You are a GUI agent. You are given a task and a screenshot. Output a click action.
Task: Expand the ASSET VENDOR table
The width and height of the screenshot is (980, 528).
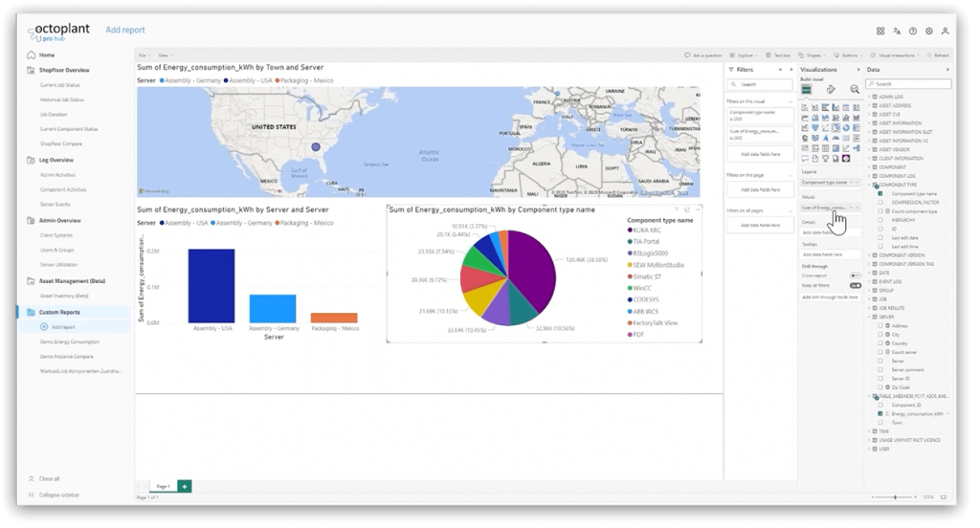(x=869, y=149)
